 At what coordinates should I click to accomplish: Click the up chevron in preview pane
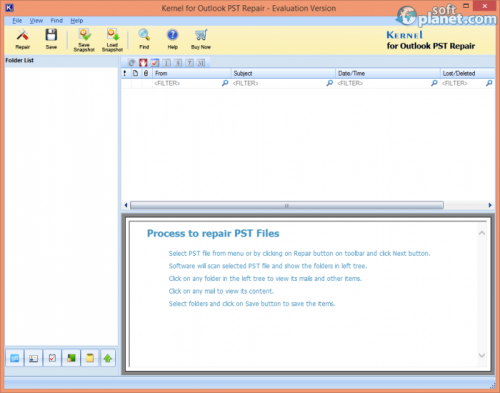482,233
